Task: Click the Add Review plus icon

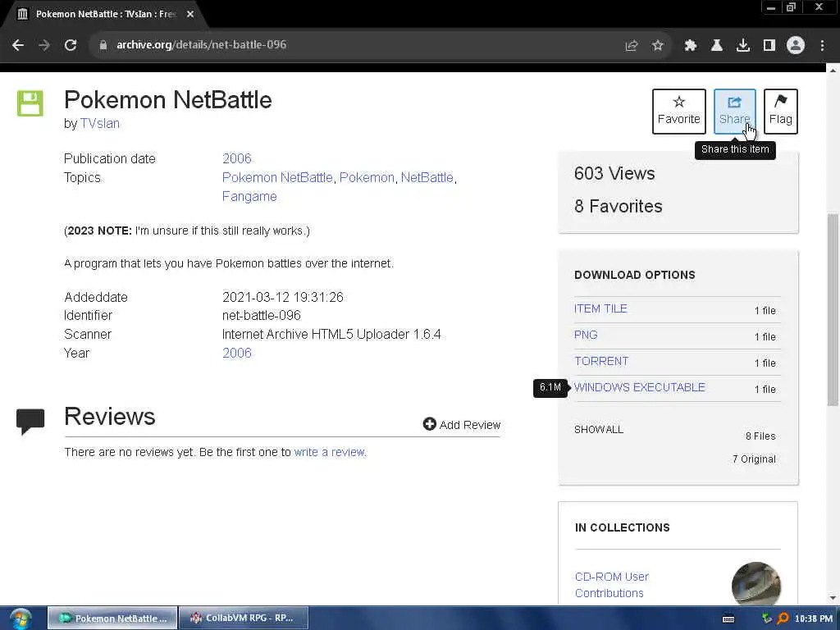Action: [429, 424]
